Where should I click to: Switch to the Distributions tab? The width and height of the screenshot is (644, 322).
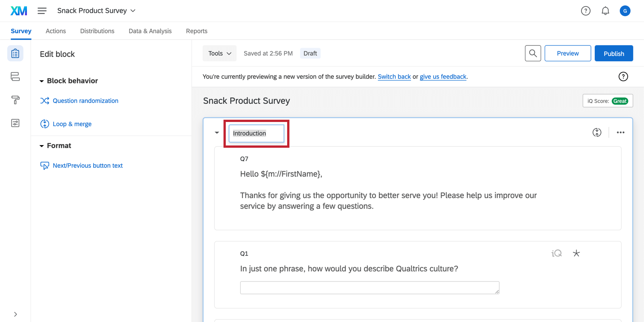(97, 31)
